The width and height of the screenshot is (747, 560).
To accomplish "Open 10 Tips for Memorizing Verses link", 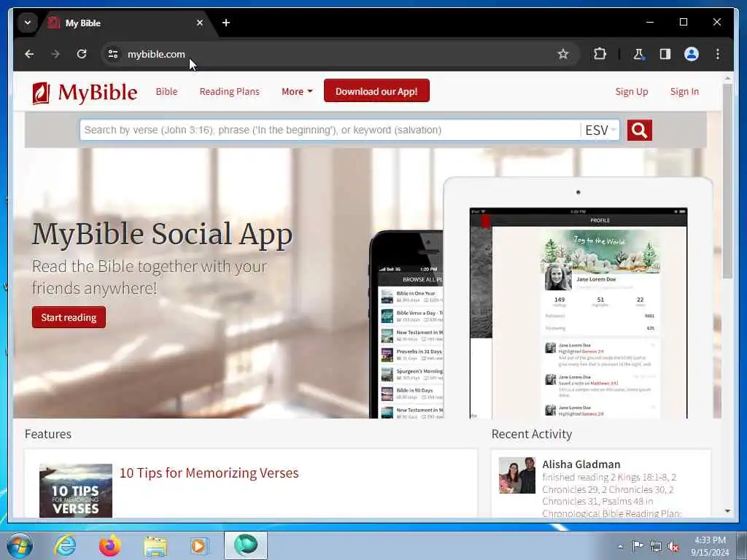I will (209, 472).
